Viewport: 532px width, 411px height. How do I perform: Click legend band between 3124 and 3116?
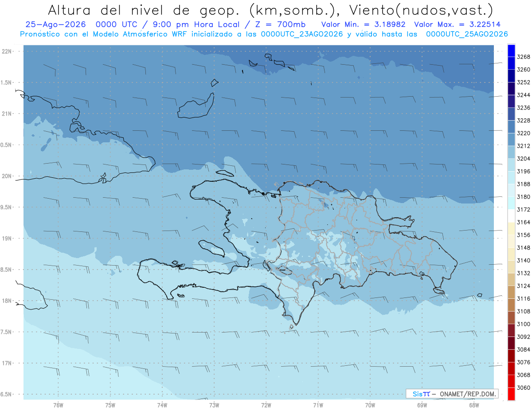(511, 292)
